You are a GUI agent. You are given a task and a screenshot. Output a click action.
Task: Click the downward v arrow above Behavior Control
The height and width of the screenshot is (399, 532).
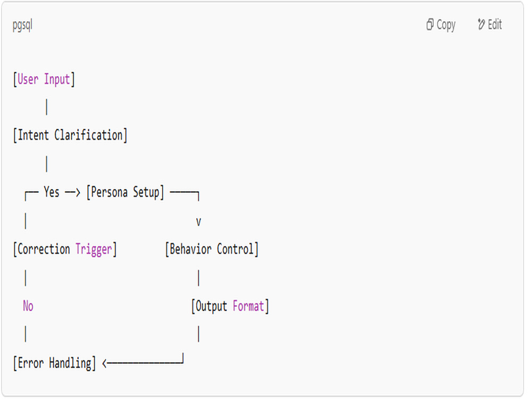(x=198, y=222)
